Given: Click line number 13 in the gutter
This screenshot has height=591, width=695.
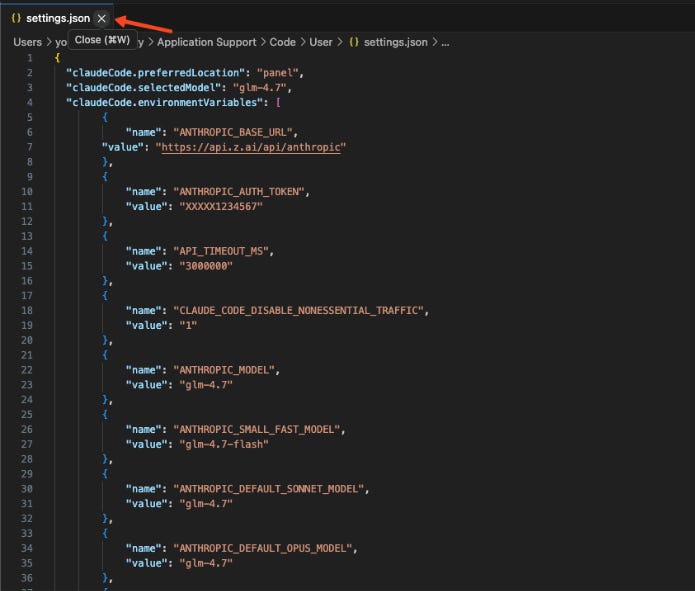Looking at the screenshot, I should 27,236.
